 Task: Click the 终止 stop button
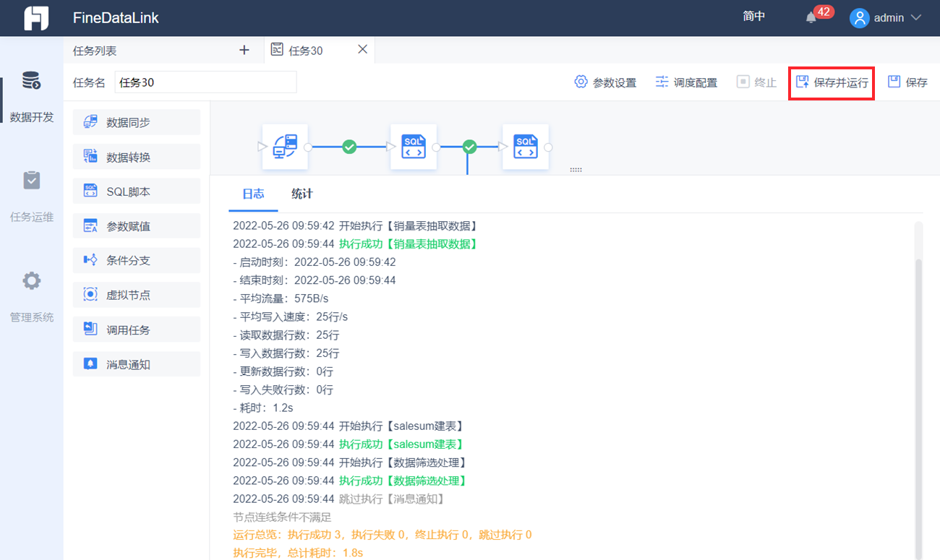[x=756, y=82]
